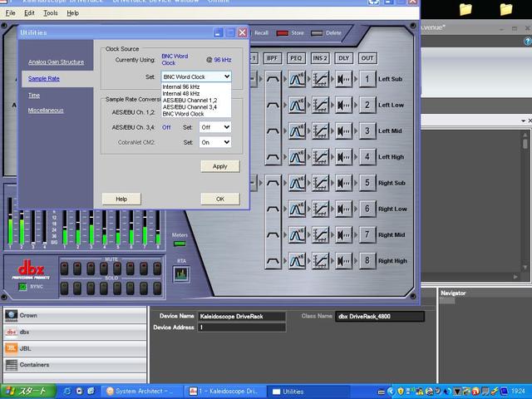Open limiter insert for Left Sub
Image resolution: width=532 pixels, height=399 pixels.
pos(320,79)
